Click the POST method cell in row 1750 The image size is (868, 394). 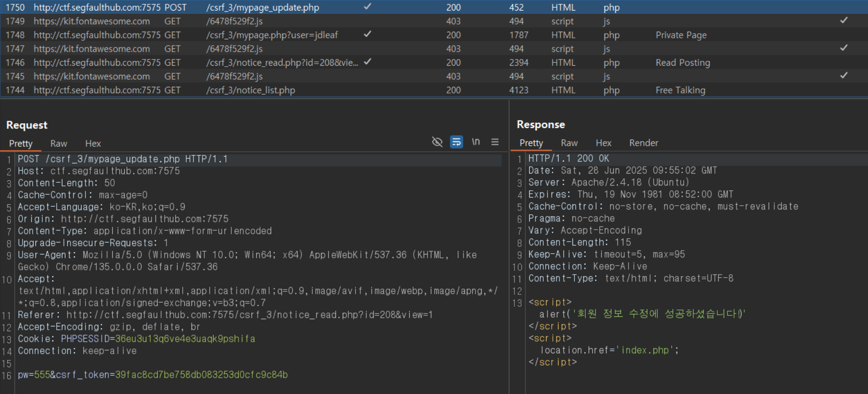tap(176, 8)
